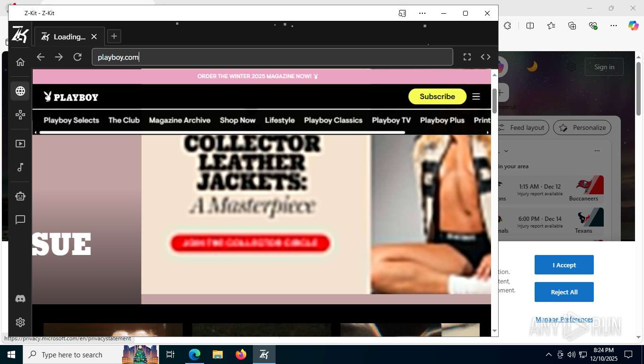Screen dimensions: 644x364
Task: Click the yellow Subscribe button
Action: point(437,96)
